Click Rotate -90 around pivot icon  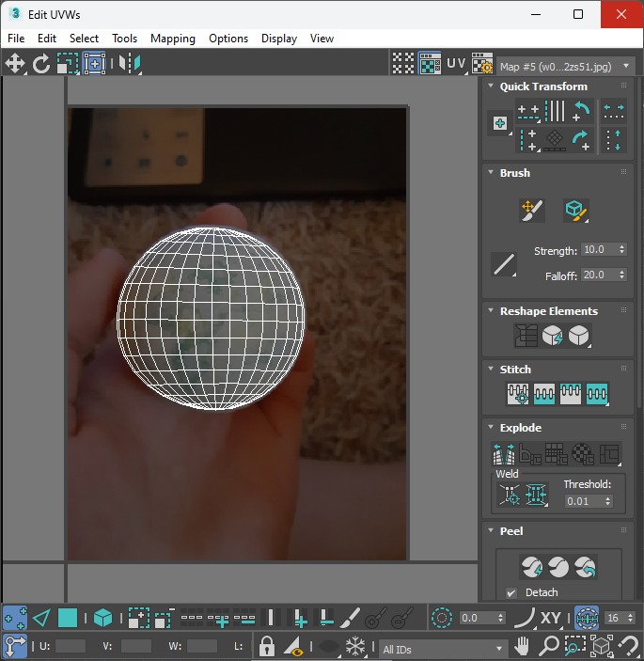tap(582, 140)
